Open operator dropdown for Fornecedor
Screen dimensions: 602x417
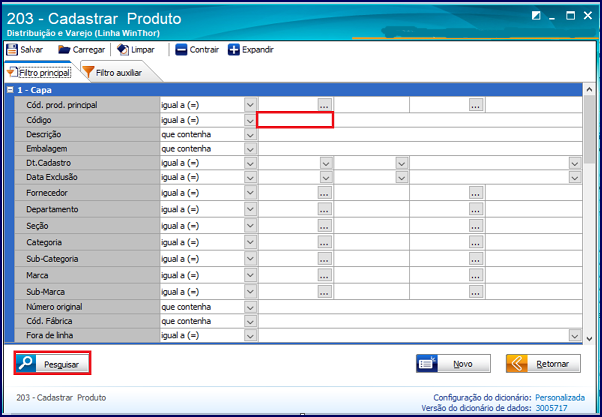pyautogui.click(x=250, y=193)
